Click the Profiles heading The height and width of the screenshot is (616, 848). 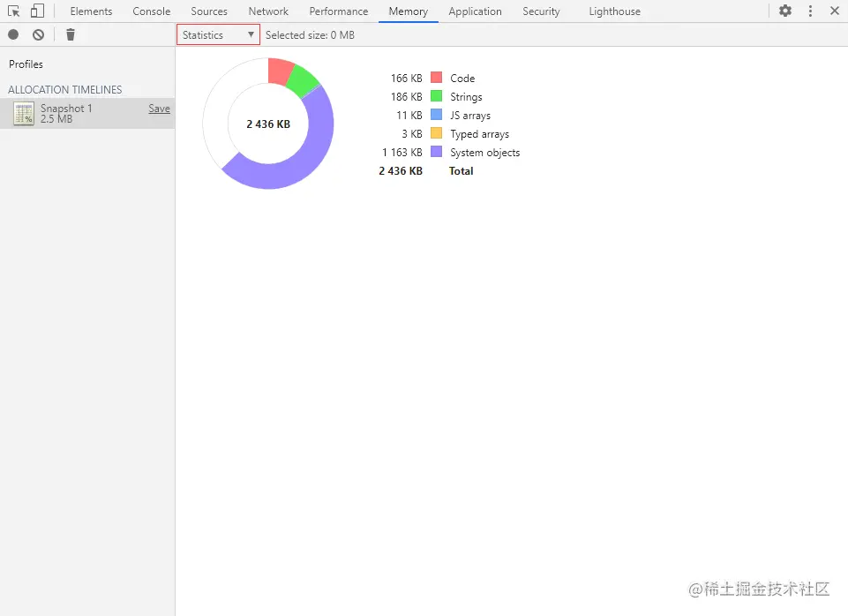coord(26,64)
